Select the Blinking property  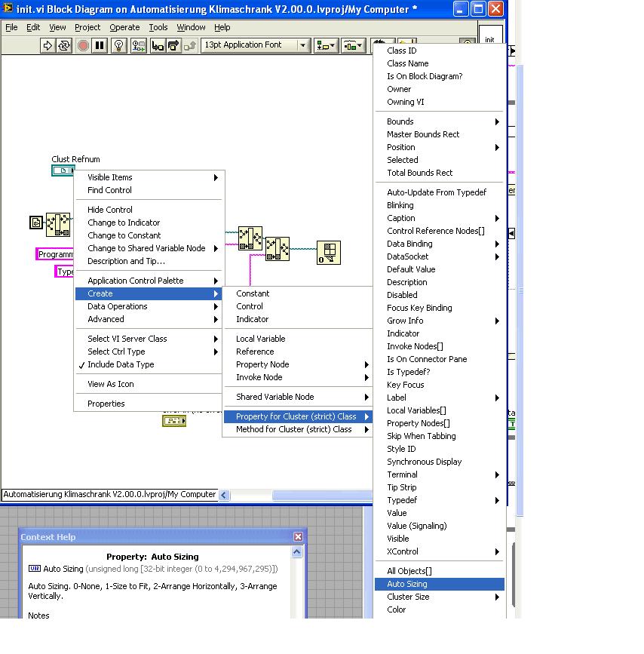click(439, 205)
